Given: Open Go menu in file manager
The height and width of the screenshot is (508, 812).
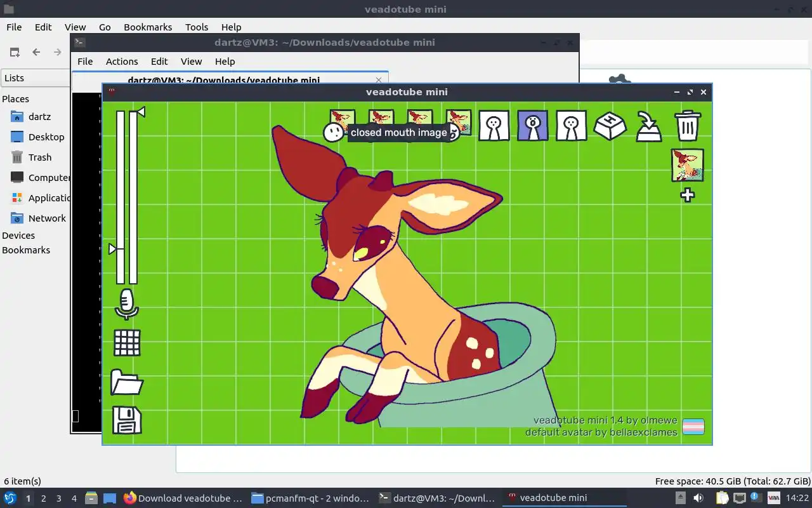Looking at the screenshot, I should [105, 27].
